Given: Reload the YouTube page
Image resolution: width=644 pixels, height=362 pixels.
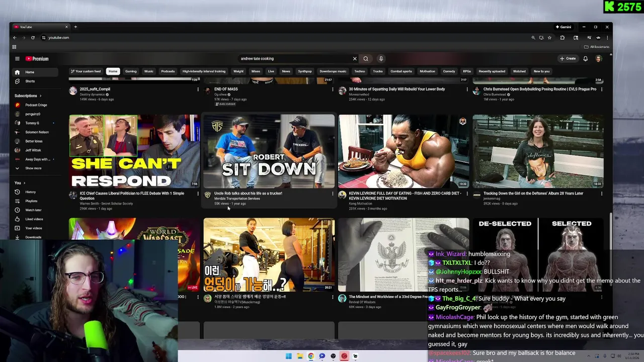Looking at the screenshot, I should 33,38.
